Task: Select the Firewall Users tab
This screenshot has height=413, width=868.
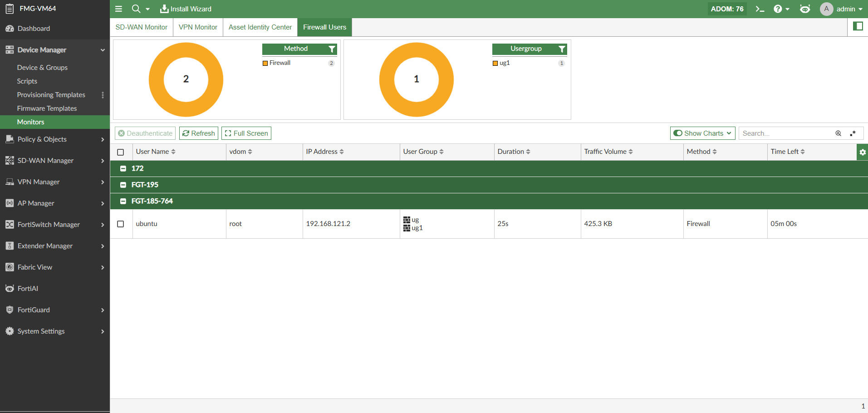Action: 325,27
